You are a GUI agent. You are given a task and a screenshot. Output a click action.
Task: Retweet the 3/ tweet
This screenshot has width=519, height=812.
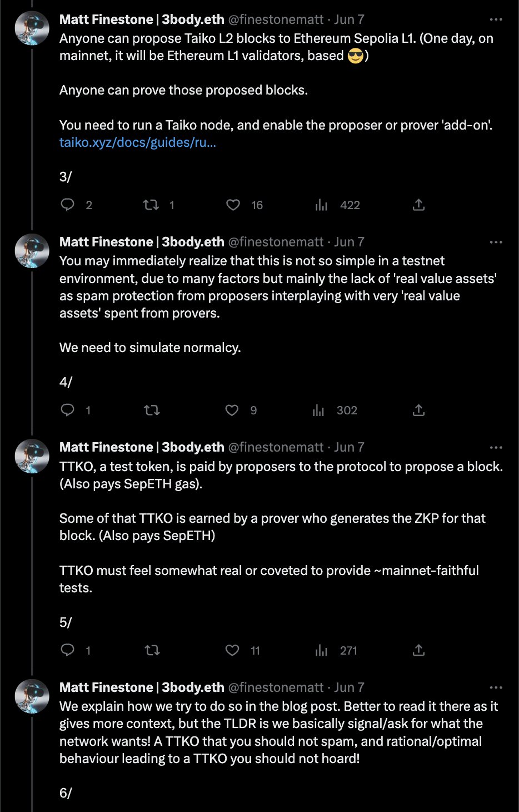point(151,205)
